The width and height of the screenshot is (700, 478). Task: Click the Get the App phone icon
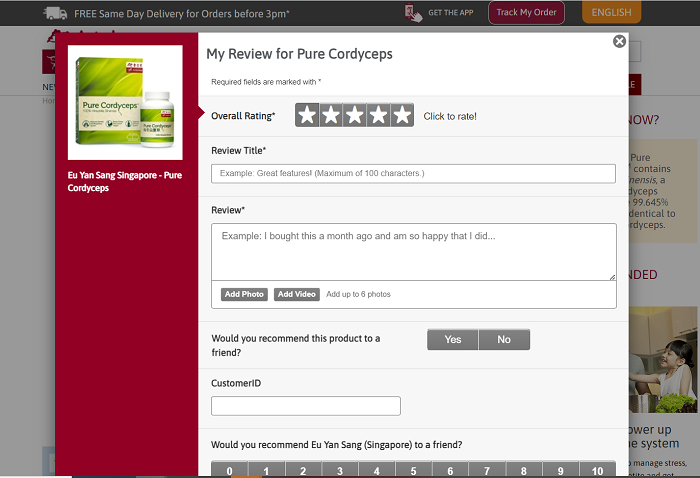tap(413, 13)
